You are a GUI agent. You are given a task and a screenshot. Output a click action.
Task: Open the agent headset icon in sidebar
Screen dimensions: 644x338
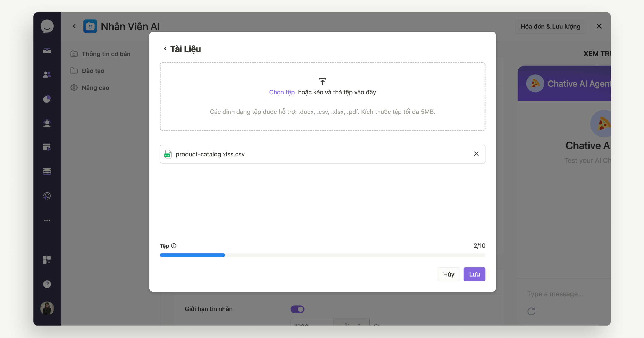coord(47,123)
